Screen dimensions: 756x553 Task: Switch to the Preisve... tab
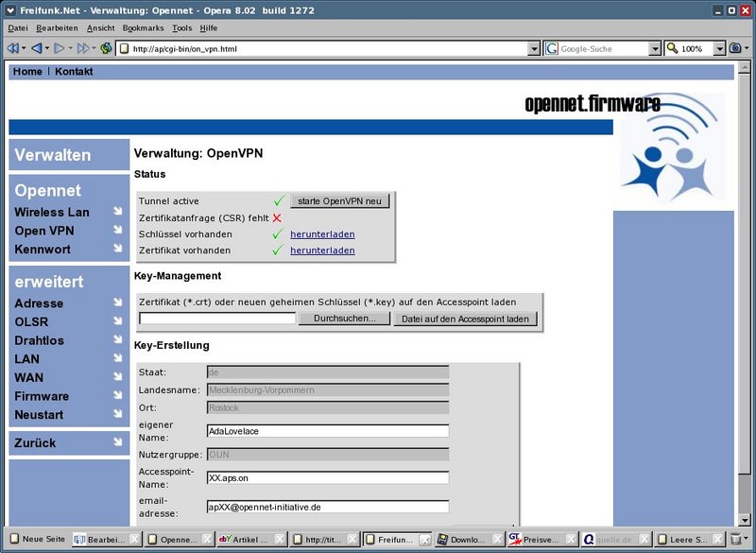point(541,539)
